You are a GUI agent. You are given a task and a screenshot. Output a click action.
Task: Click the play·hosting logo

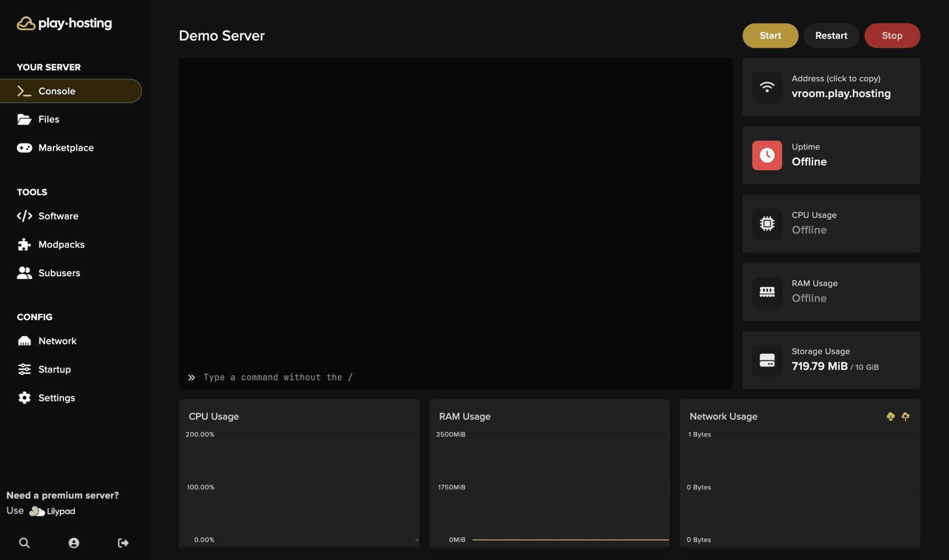point(64,23)
